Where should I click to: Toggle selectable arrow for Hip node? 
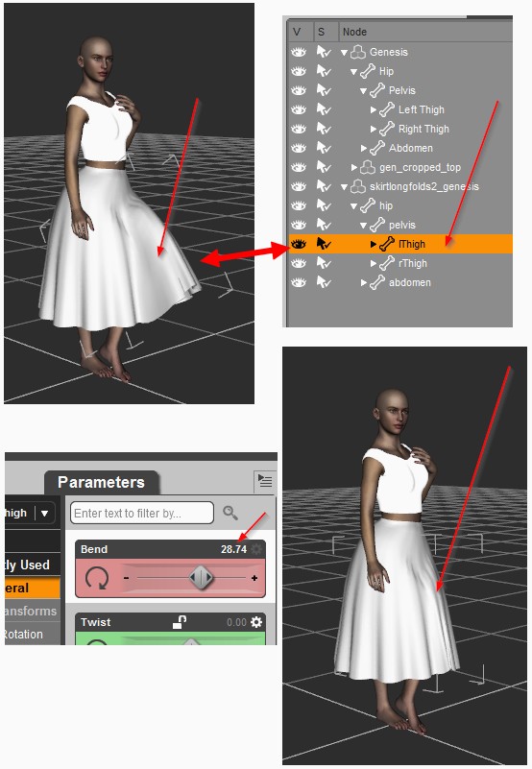tap(324, 71)
